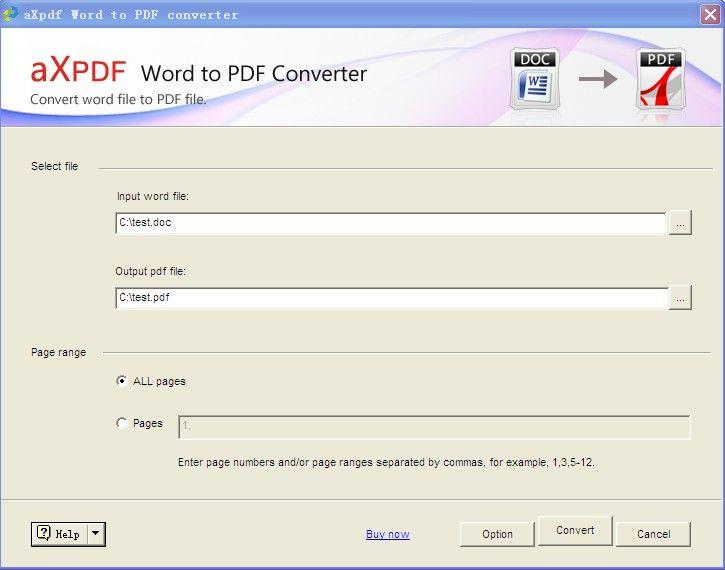
Task: Click the page numbers range text box
Action: [x=433, y=427]
